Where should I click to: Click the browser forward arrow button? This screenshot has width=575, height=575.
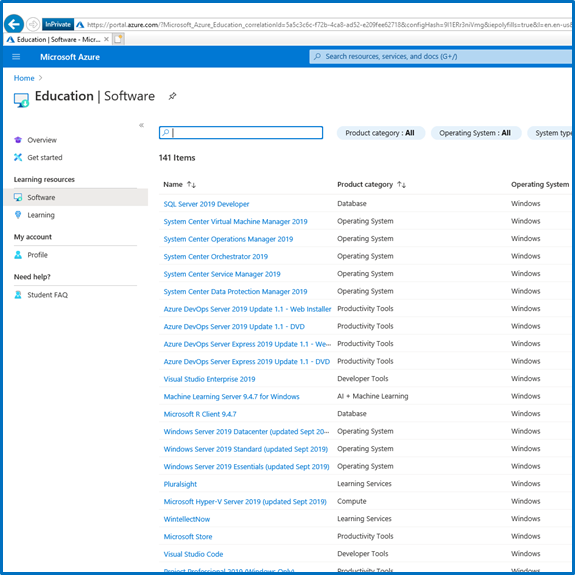33,25
